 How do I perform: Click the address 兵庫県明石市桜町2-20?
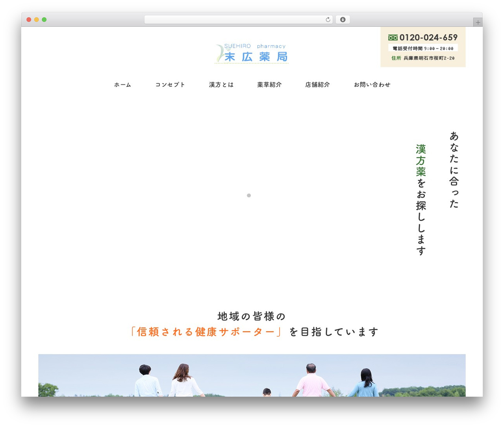point(429,58)
